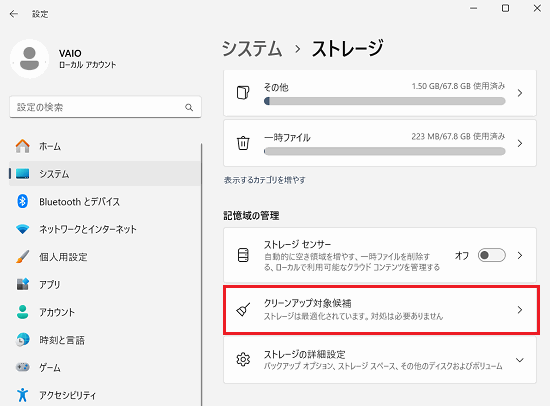Open the VAIO user avatar picture
Image resolution: width=550 pixels, height=406 pixels.
(x=29, y=59)
